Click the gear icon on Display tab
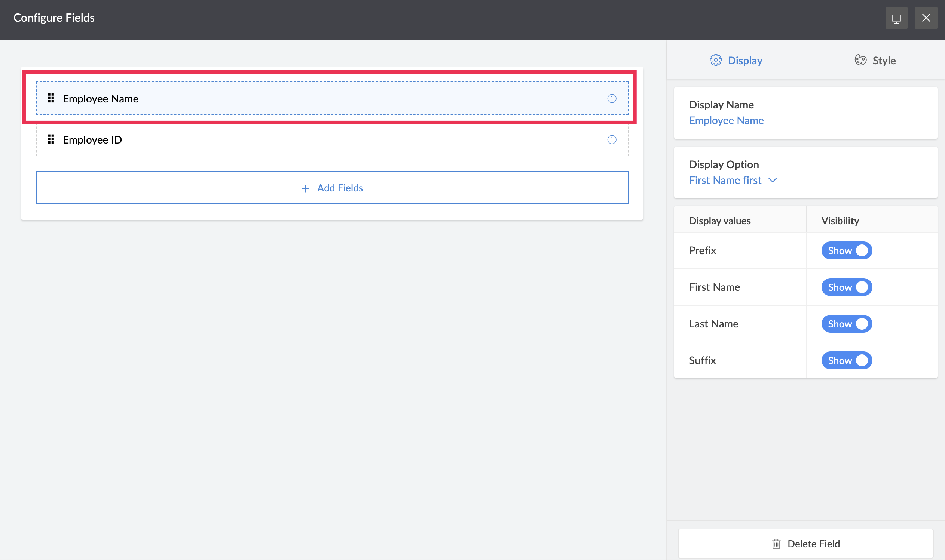Image resolution: width=945 pixels, height=560 pixels. 715,60
